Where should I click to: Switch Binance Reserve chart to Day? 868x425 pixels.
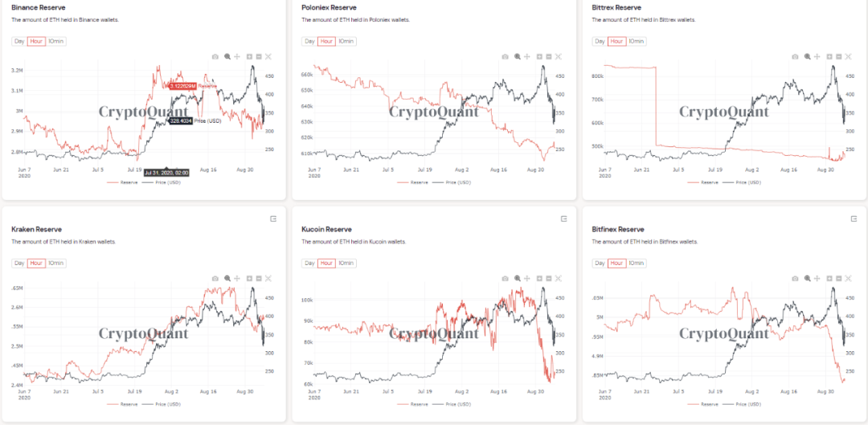pos(19,41)
